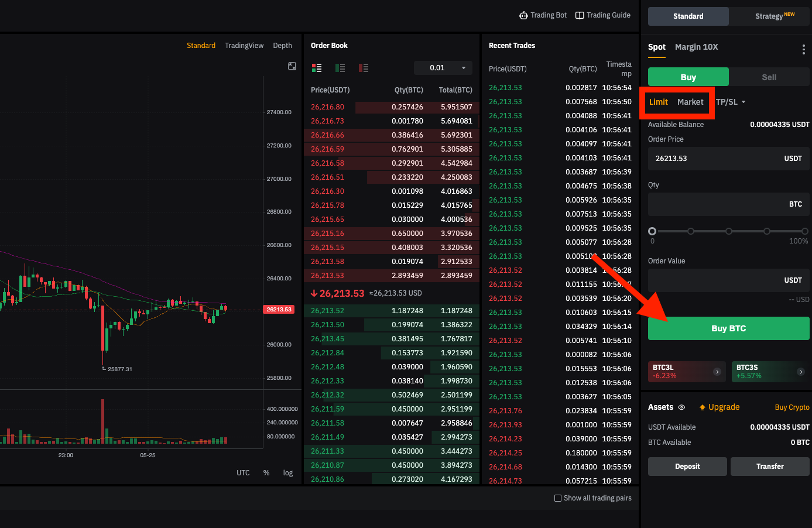Set quantity slider to 50% point

[729, 231]
